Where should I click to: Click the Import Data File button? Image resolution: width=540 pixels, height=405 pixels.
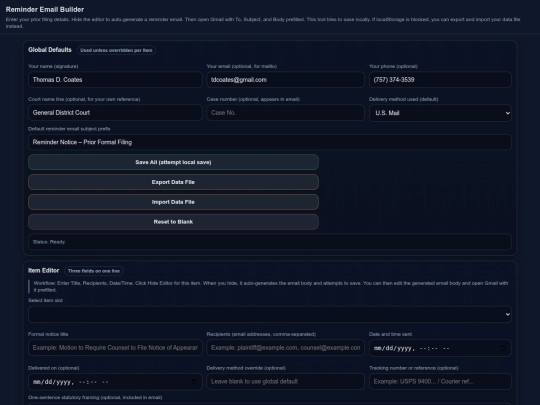[x=173, y=202]
